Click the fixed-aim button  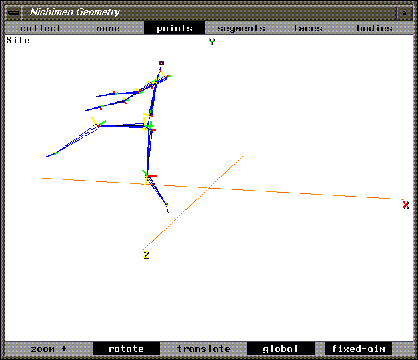358,349
